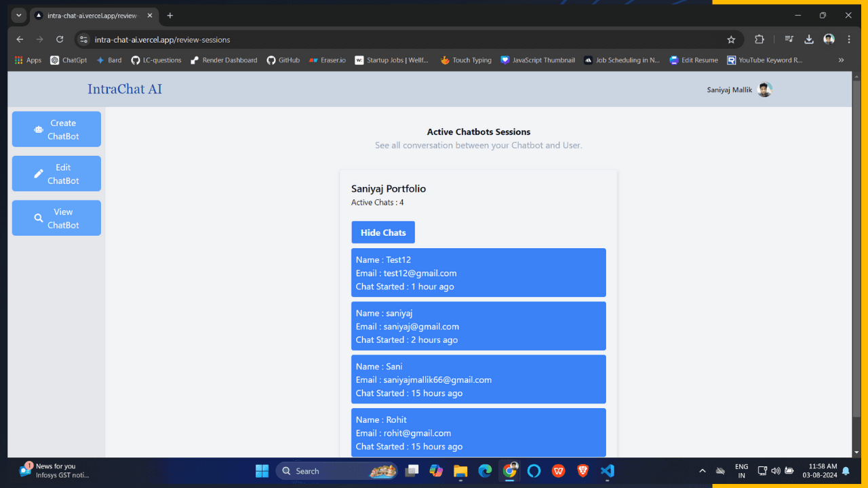Open the chat session from Rohit

click(x=478, y=432)
